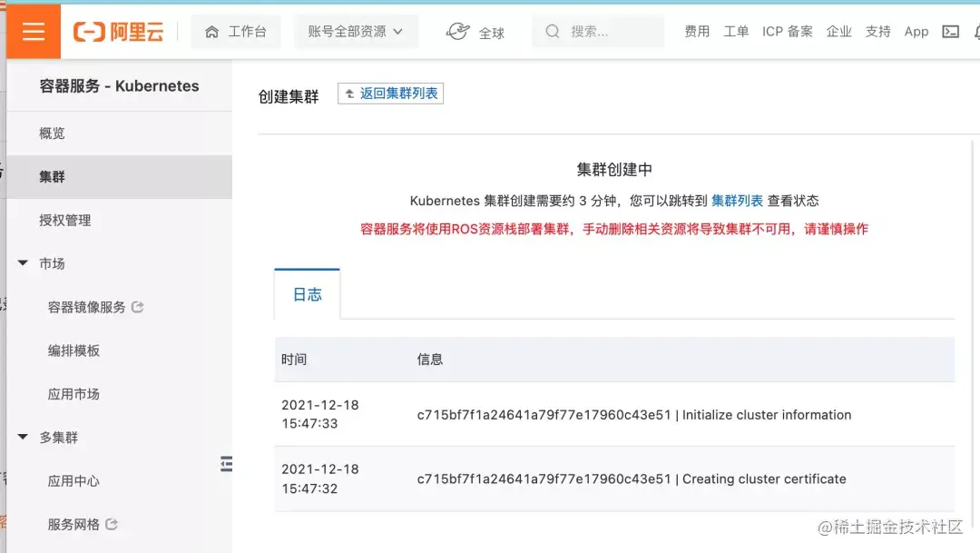This screenshot has height=553, width=980.
Task: Open 容器镜像服务 sidebar link
Action: [87, 307]
